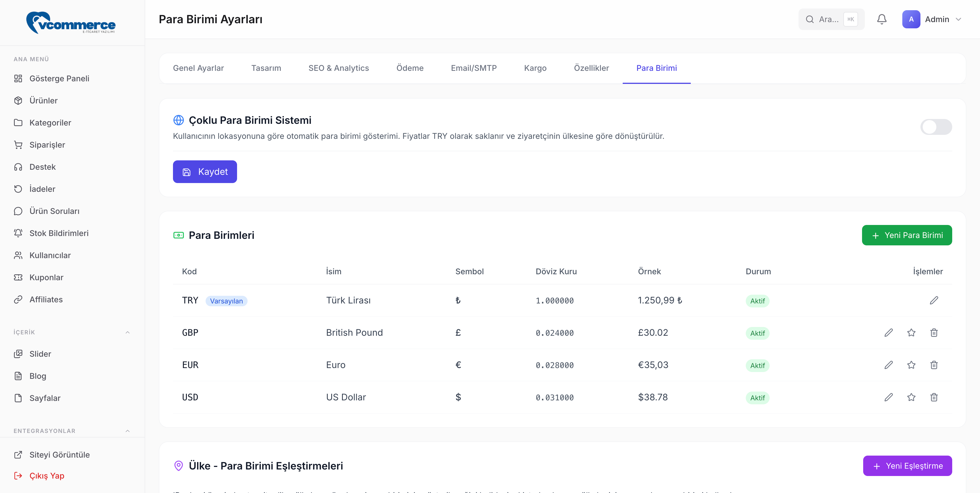Open the Admin user dropdown
980x493 pixels.
(x=932, y=19)
